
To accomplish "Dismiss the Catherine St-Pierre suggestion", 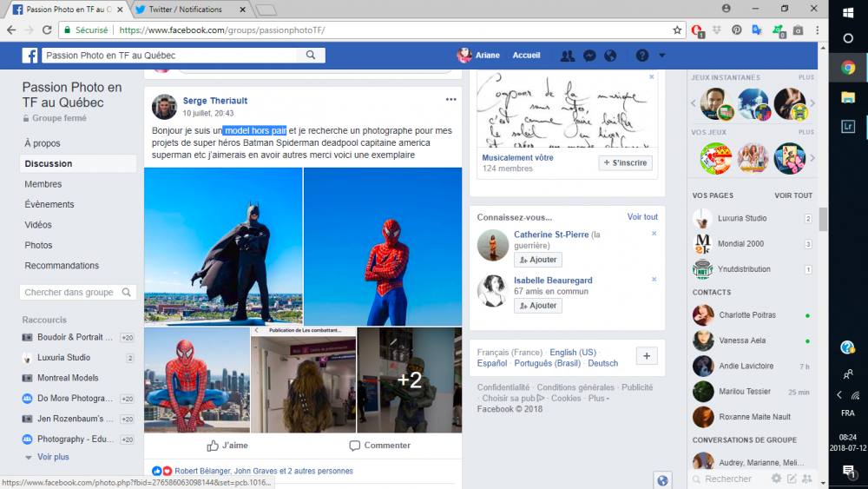I will [654, 234].
